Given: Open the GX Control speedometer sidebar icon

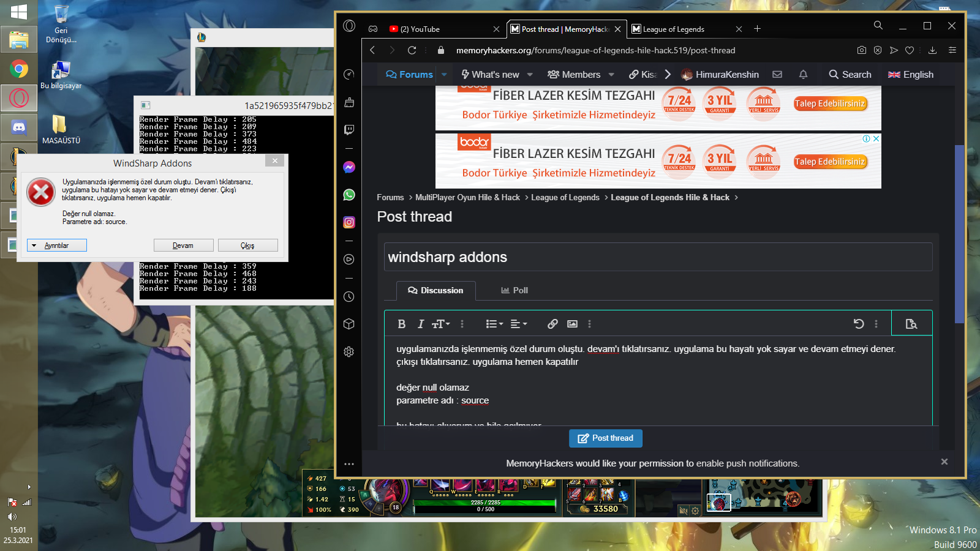Looking at the screenshot, I should tap(349, 74).
